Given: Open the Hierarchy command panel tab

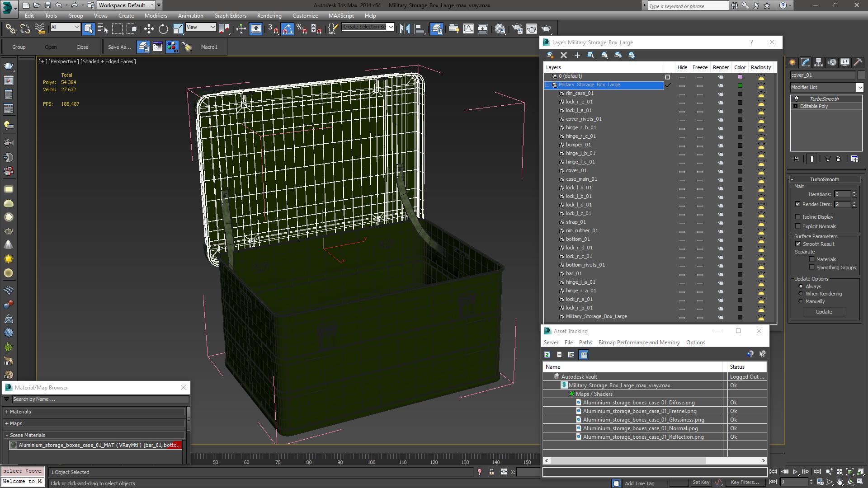Looking at the screenshot, I should pyautogui.click(x=818, y=62).
